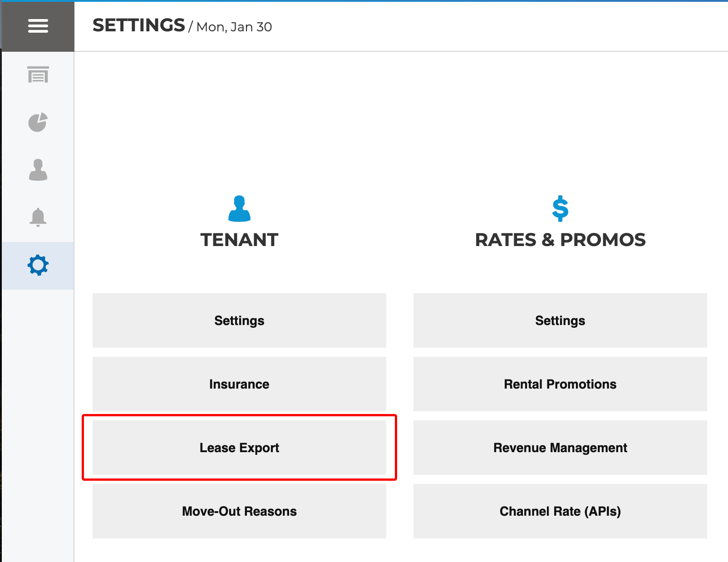The image size is (728, 562).
Task: Open Revenue Management
Action: coord(560,448)
